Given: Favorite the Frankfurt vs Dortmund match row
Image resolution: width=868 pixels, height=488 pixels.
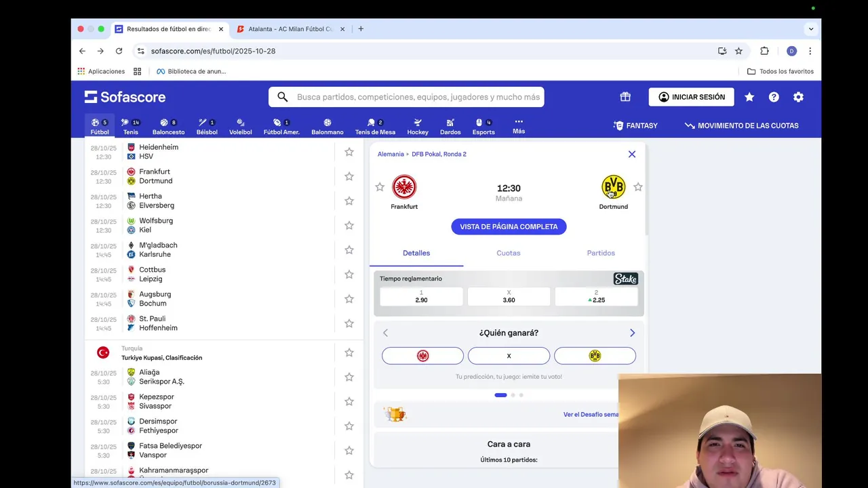Looking at the screenshot, I should coord(349,176).
